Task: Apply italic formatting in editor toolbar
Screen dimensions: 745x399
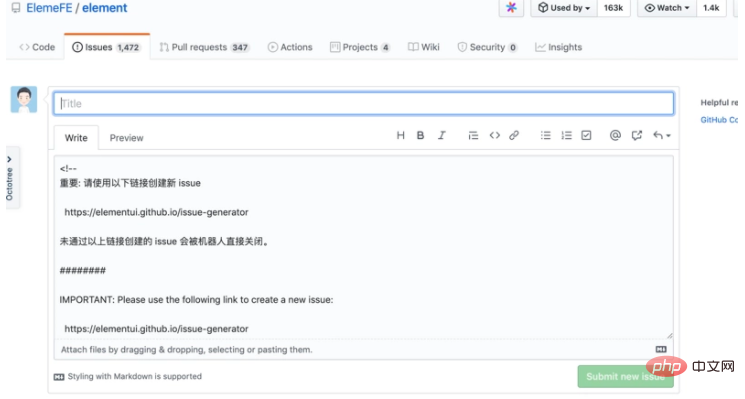Action: [x=441, y=135]
